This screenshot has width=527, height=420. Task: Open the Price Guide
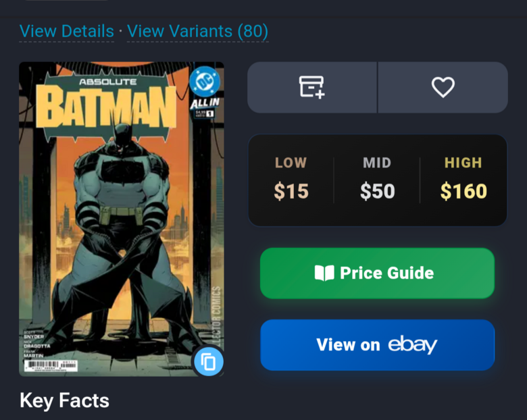(377, 273)
